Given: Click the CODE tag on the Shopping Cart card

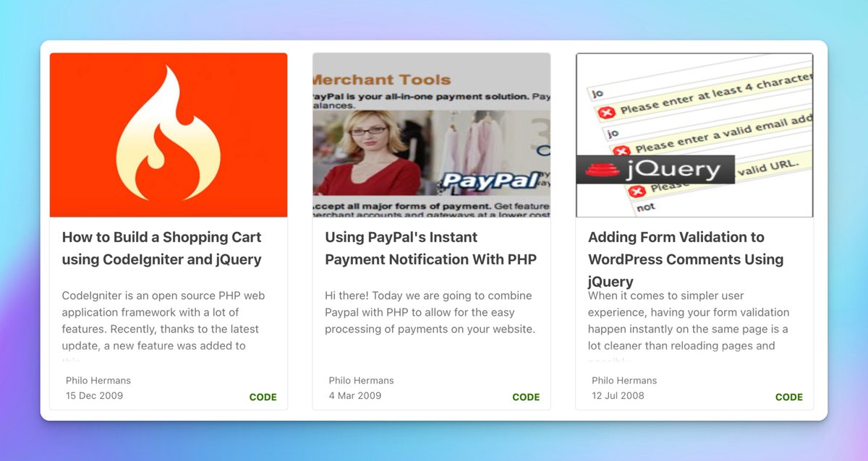Looking at the screenshot, I should [x=263, y=397].
